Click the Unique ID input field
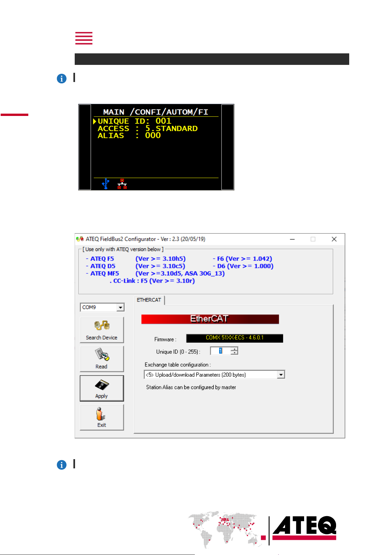This screenshot has width=392, height=555. [220, 351]
